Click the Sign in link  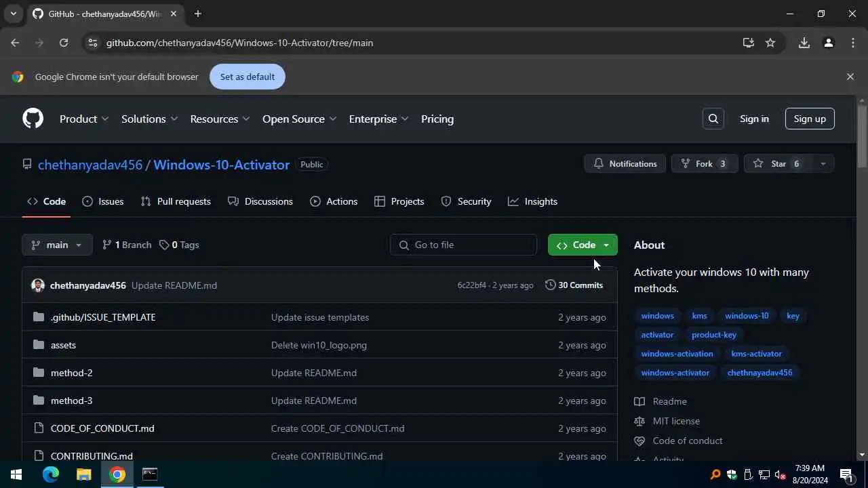click(754, 119)
